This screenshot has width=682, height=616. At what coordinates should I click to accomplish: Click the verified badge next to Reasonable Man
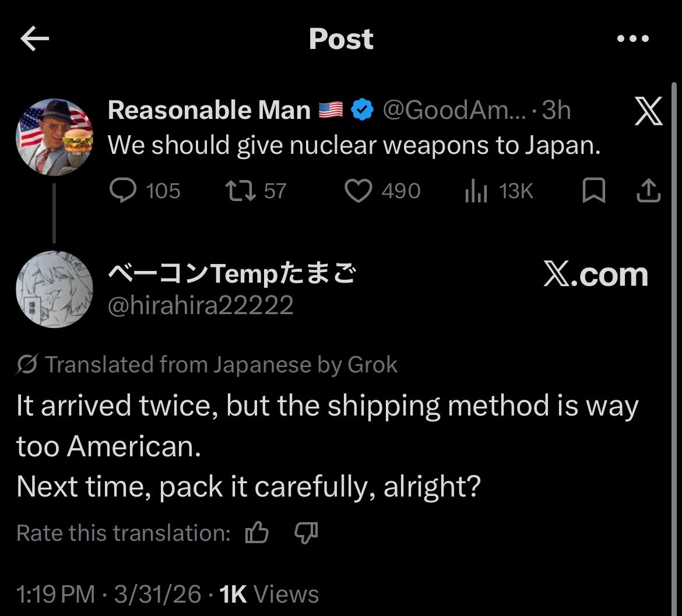point(361,109)
